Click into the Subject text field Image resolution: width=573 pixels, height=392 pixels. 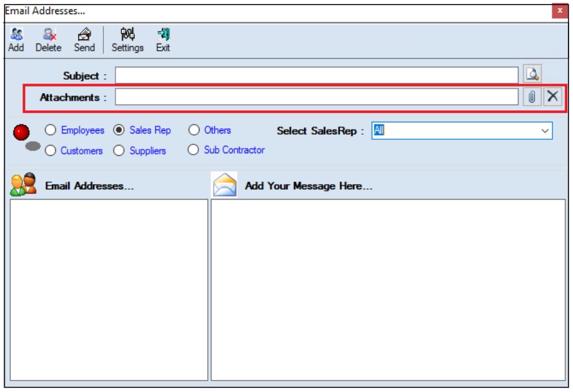pyautogui.click(x=316, y=76)
